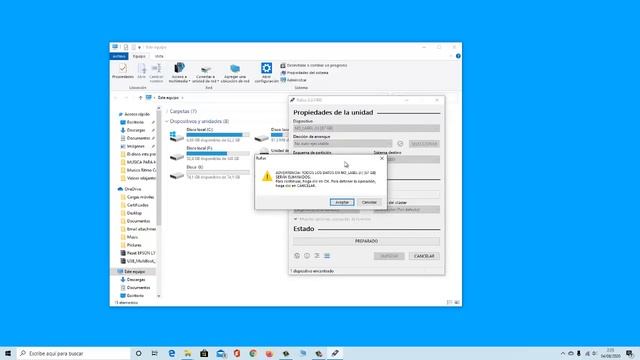Open the Archivo tab in Explorer
Viewport: 640px width, 360px height.
pos(119,56)
